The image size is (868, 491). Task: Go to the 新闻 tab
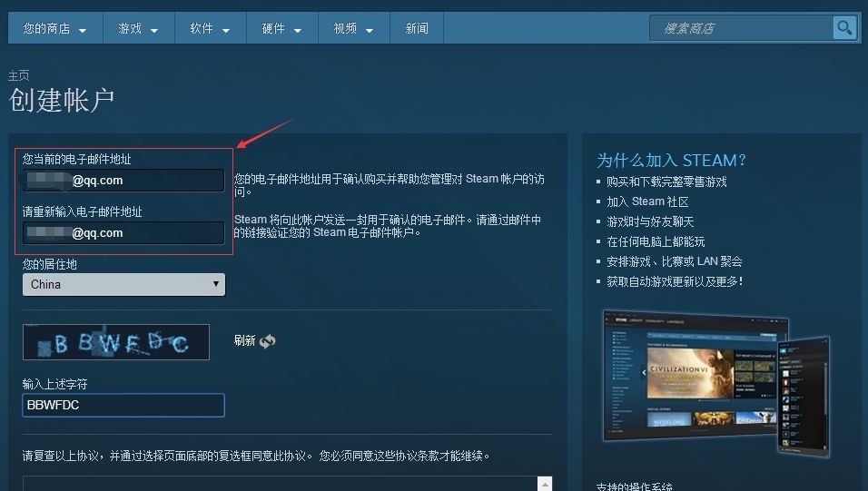[x=417, y=29]
